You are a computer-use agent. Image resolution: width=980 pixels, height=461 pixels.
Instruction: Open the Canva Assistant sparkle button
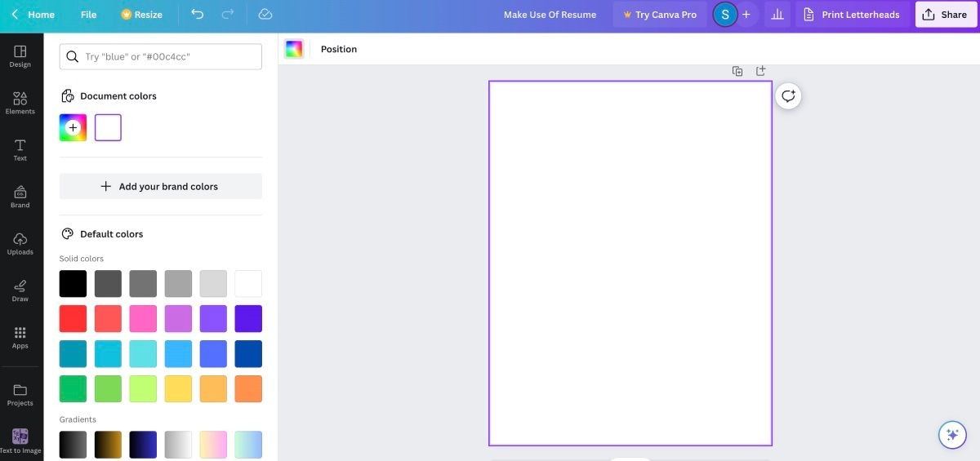[x=951, y=435]
